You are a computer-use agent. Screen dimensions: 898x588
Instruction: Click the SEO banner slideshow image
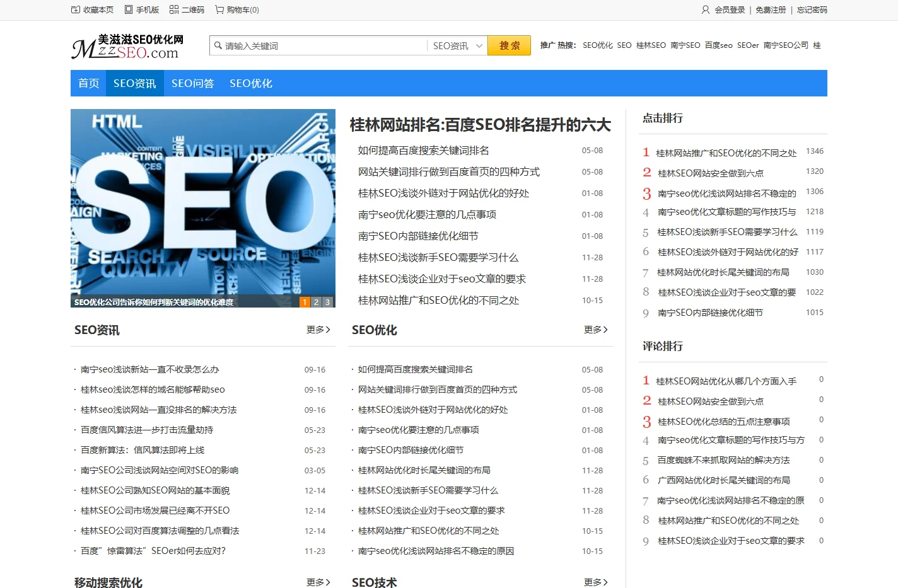point(203,208)
